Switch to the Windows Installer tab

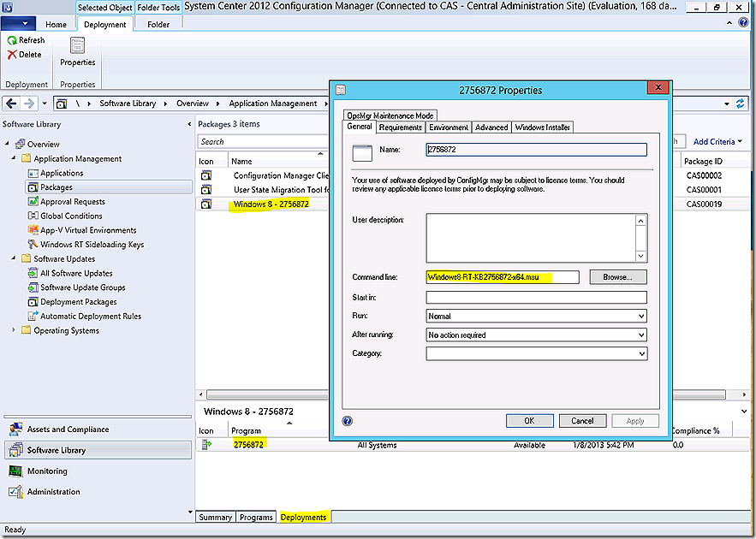click(x=543, y=127)
